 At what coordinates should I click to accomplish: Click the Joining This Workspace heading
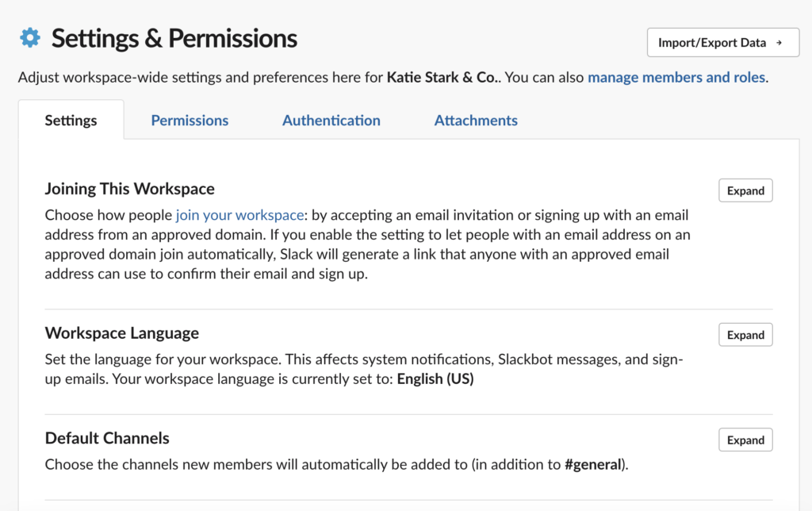pos(129,189)
